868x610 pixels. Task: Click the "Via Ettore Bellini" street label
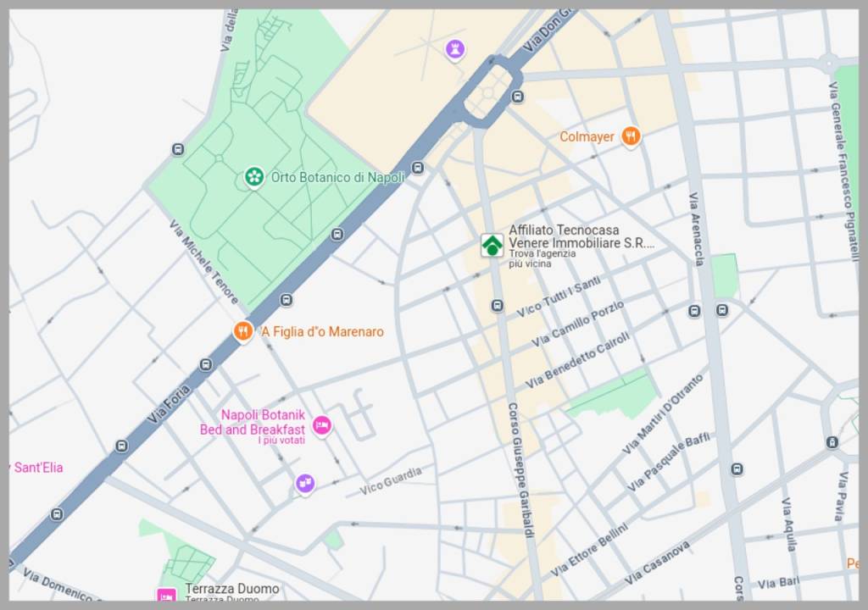pos(590,550)
